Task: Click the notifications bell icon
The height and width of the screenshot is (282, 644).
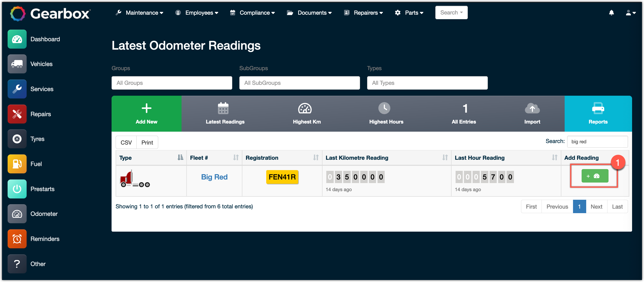Action: (x=611, y=13)
